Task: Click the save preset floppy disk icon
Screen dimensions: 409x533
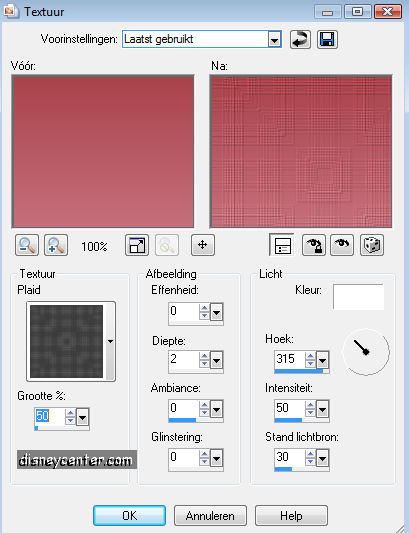Action: 327,39
